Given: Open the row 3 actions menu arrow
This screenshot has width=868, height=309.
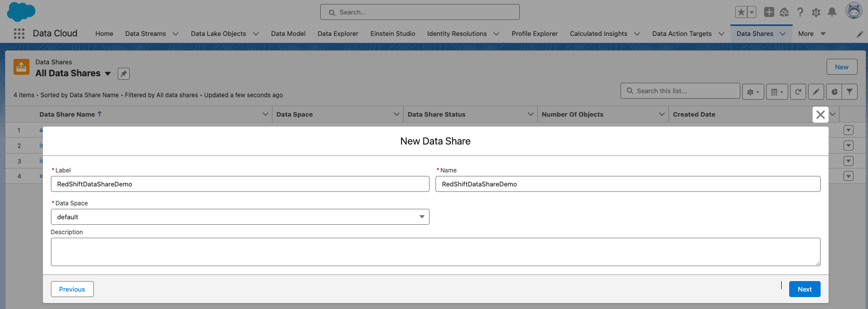Looking at the screenshot, I should tap(849, 161).
